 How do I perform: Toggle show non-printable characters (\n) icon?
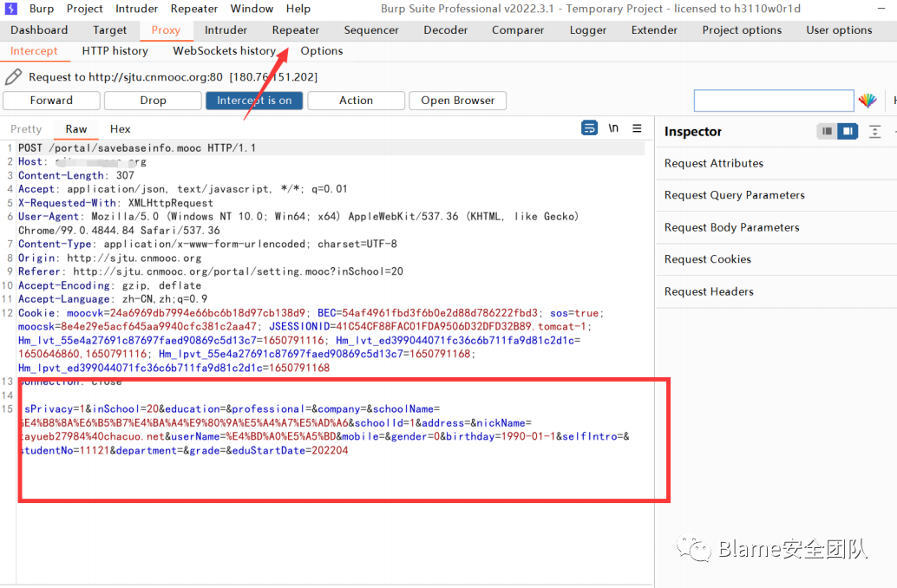613,128
